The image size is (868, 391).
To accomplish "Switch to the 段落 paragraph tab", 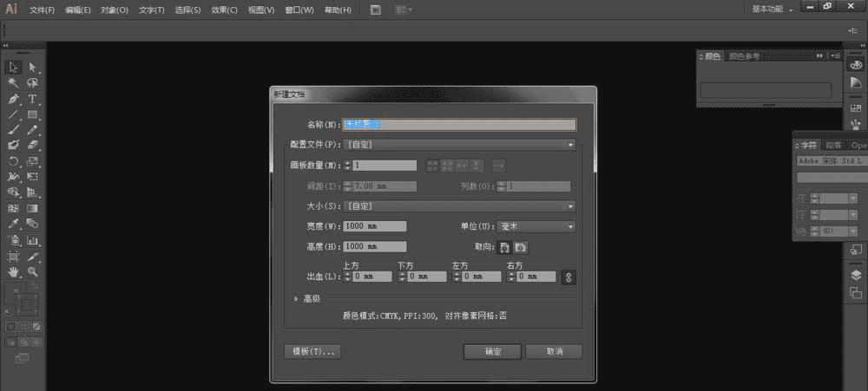I will coord(833,145).
